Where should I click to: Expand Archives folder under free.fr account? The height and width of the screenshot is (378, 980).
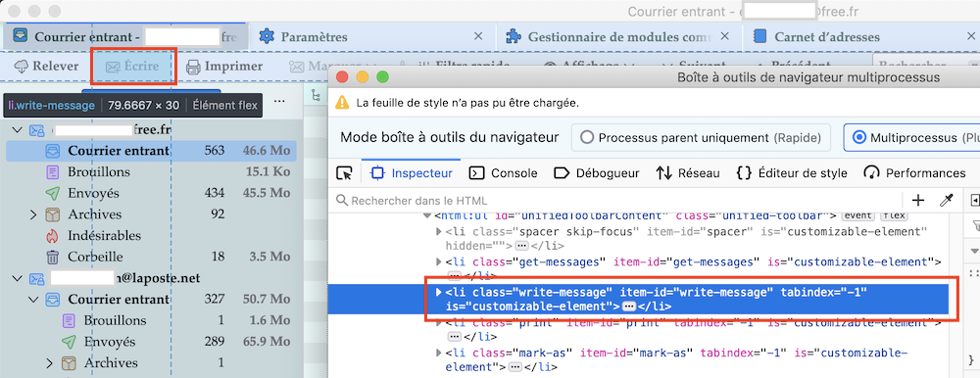(33, 214)
